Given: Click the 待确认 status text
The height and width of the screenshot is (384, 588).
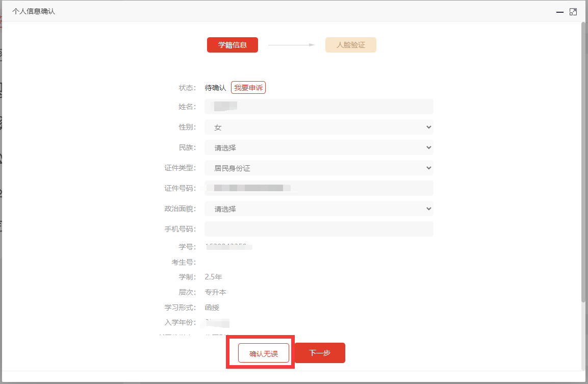Looking at the screenshot, I should click(215, 88).
